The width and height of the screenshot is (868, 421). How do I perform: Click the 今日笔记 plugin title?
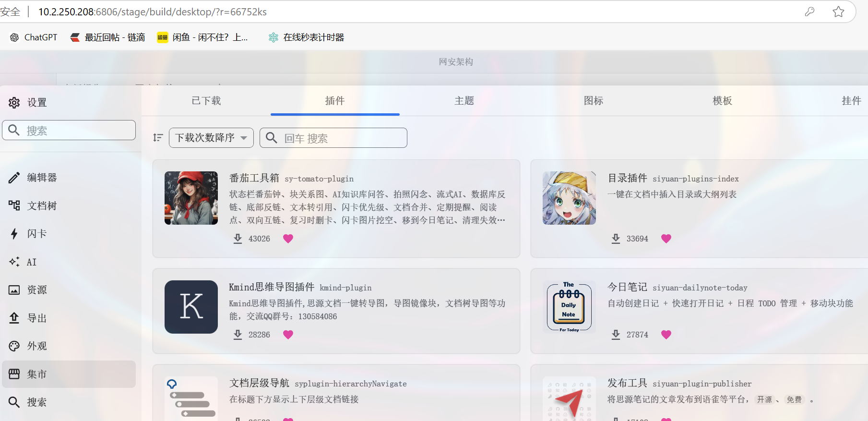pyautogui.click(x=627, y=287)
